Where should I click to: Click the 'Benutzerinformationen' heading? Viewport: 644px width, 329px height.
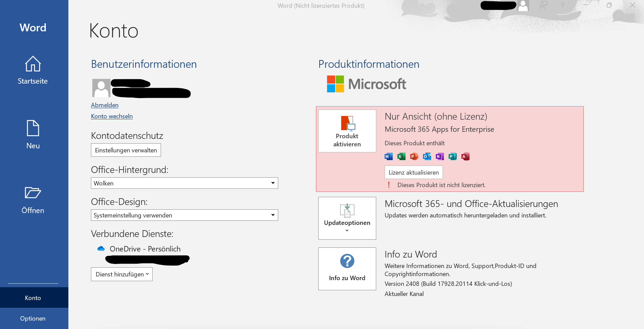coord(144,64)
